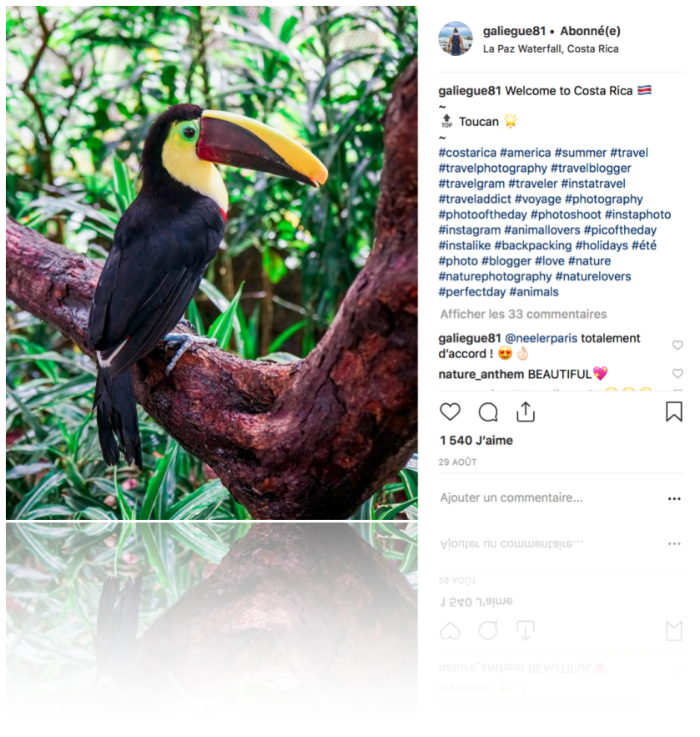Open more options next to the comment field

pos(674,498)
